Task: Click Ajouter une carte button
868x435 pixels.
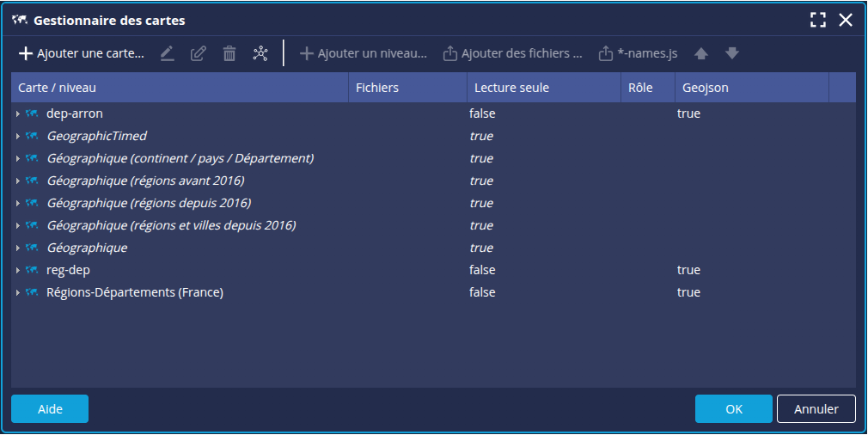Action: tap(82, 53)
